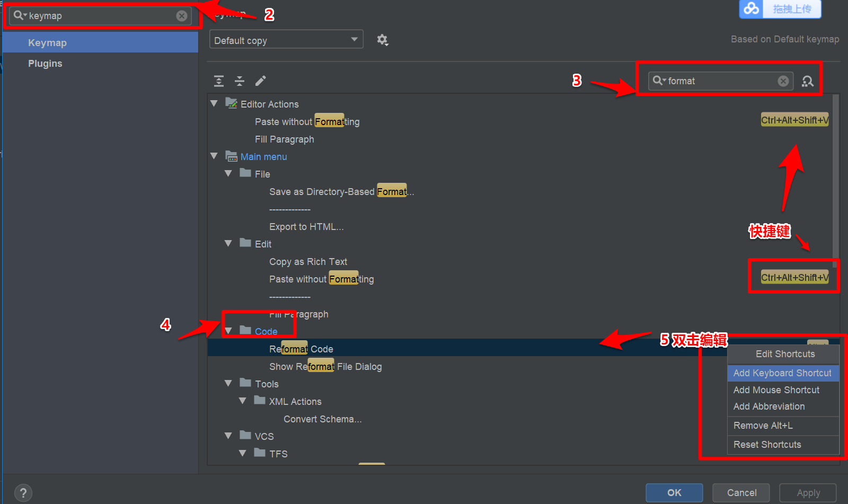
Task: Click the Collapse All toolbar icon
Action: (x=240, y=81)
